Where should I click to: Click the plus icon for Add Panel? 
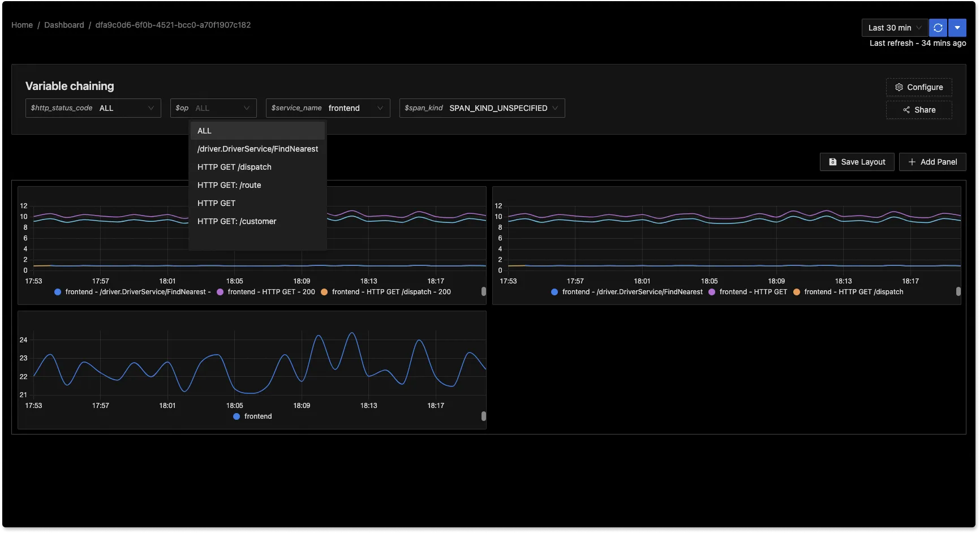click(x=912, y=162)
